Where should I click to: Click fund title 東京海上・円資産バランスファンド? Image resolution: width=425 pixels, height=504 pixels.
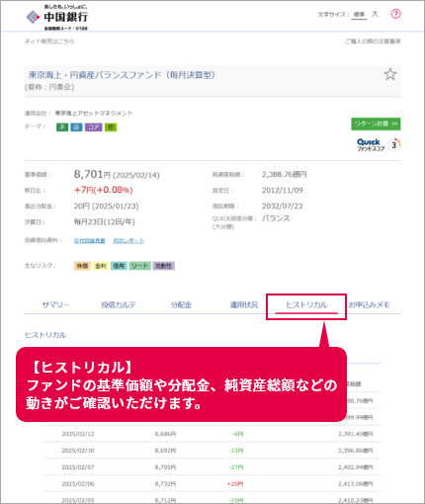point(122,75)
